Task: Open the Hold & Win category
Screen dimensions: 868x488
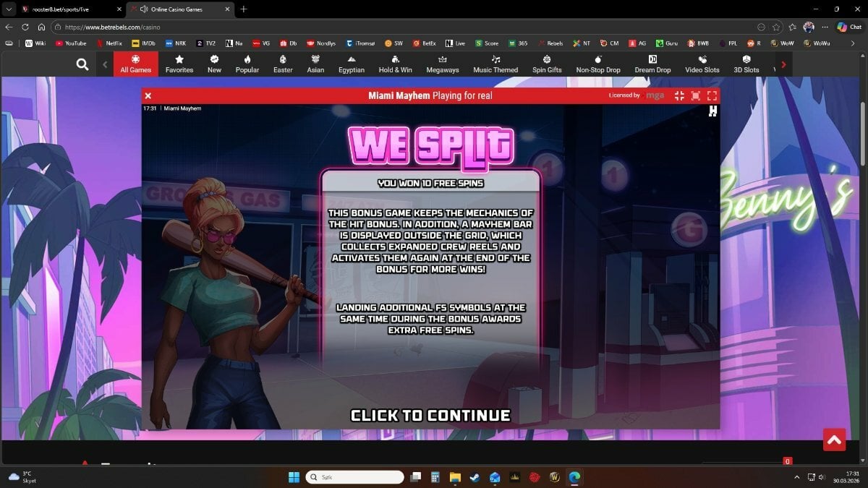Action: (x=395, y=64)
